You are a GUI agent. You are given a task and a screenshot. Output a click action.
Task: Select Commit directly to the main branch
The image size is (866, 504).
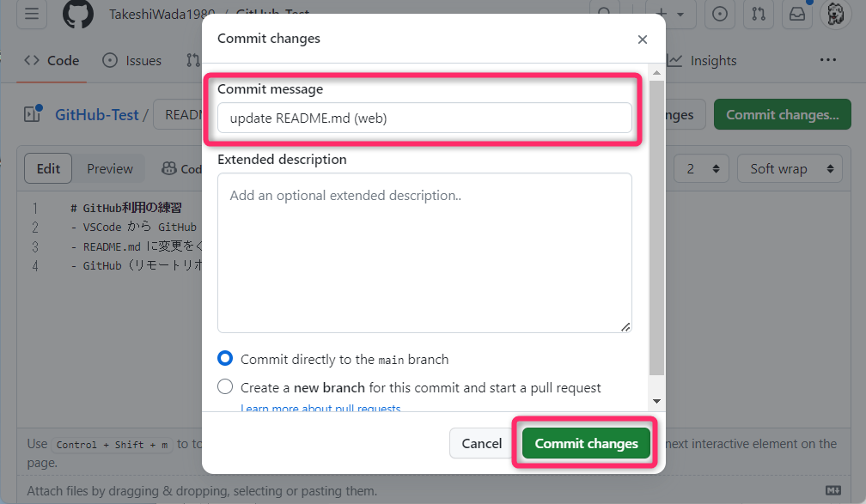coord(225,359)
